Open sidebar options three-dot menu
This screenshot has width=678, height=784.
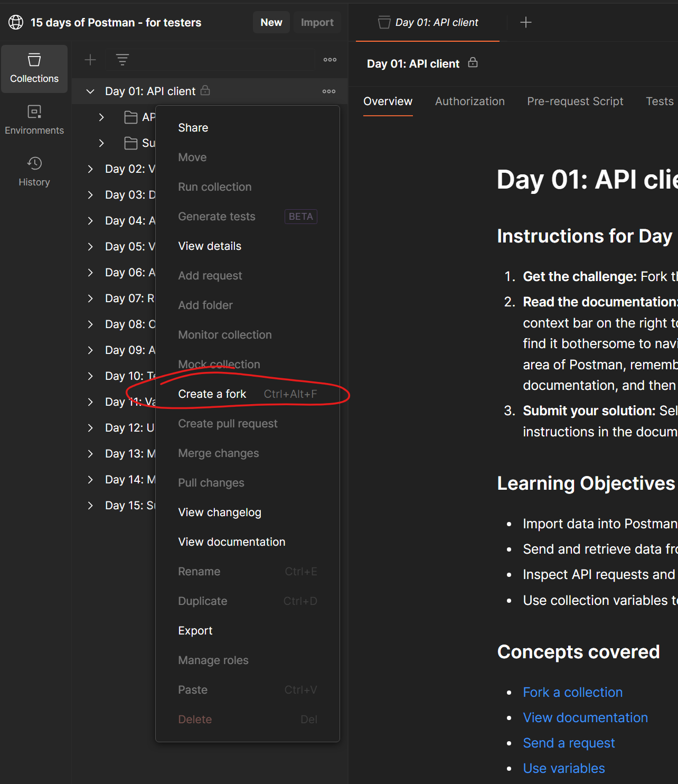click(x=330, y=60)
